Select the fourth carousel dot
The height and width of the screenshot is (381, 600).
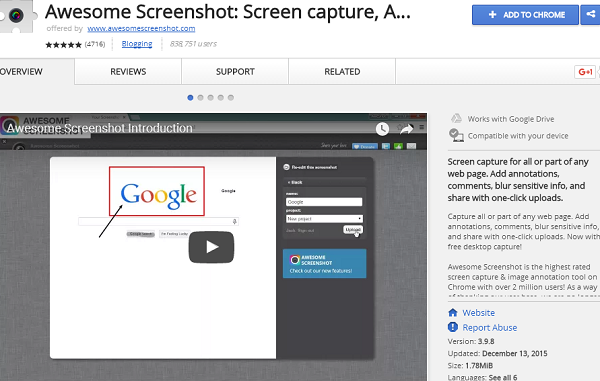[x=220, y=98]
